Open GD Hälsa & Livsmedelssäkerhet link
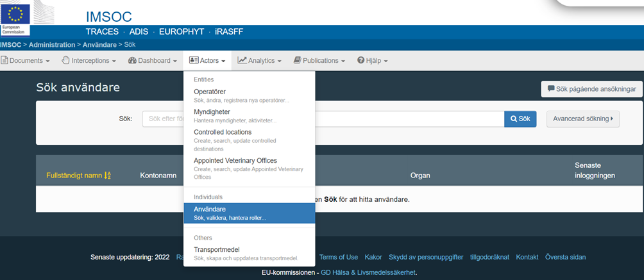The width and height of the screenshot is (644, 280). (368, 272)
